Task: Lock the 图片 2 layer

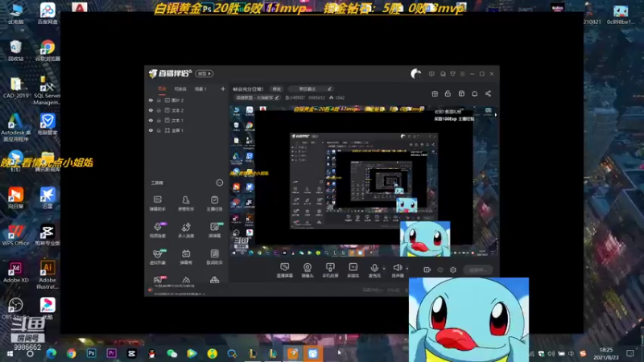Action: (159, 100)
